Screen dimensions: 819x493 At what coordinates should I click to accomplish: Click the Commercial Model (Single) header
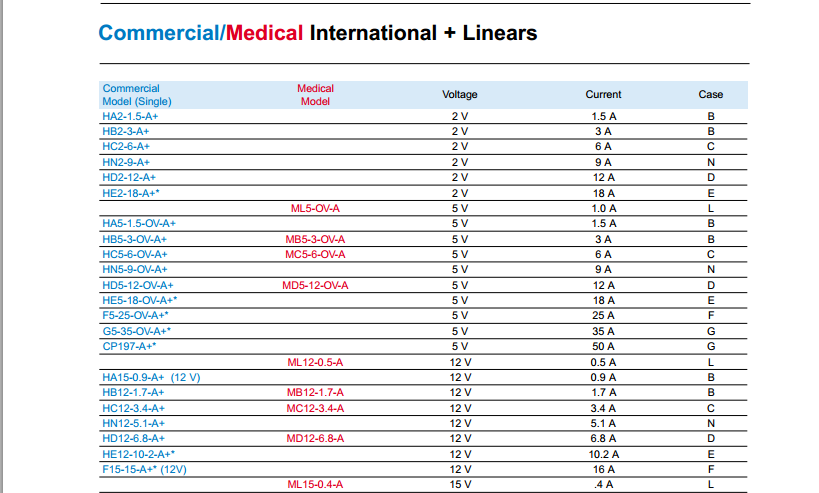click(137, 95)
